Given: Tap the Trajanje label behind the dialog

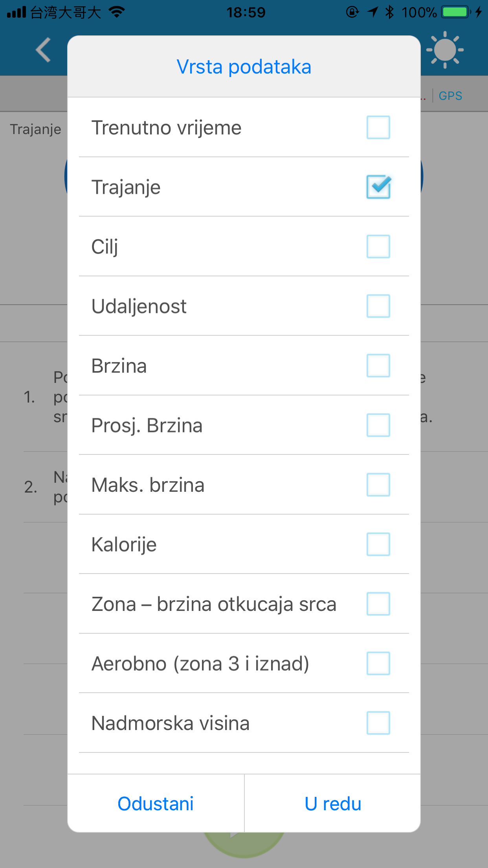Looking at the screenshot, I should pyautogui.click(x=36, y=130).
